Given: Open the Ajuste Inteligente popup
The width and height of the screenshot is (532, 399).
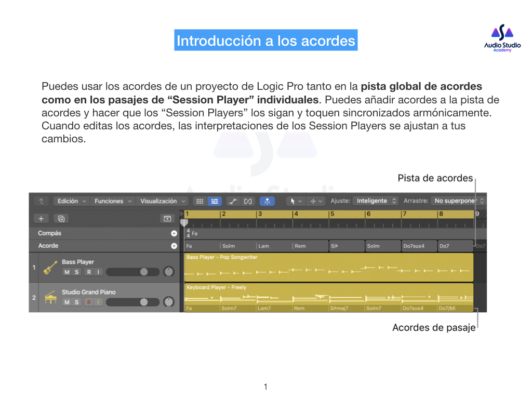Looking at the screenshot, I should (x=375, y=201).
